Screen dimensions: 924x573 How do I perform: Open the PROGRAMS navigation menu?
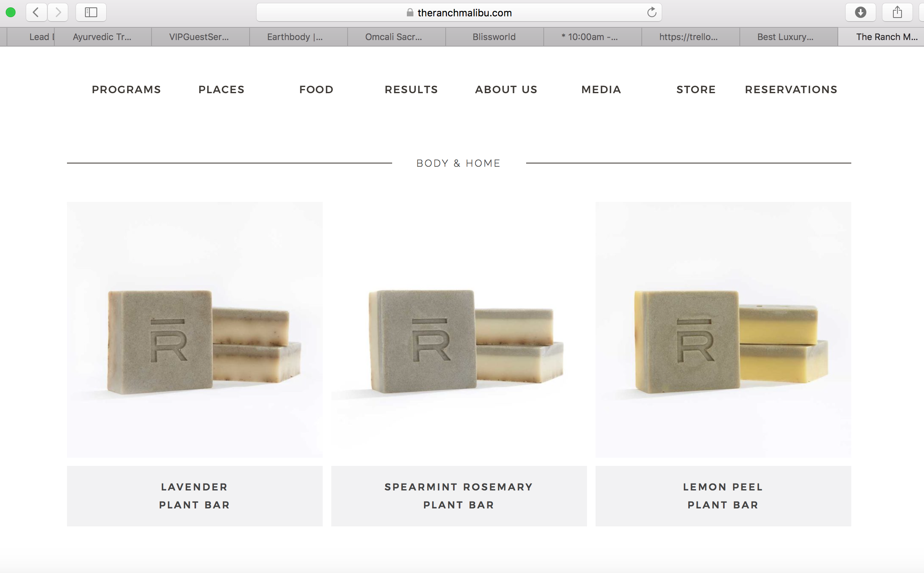127,90
